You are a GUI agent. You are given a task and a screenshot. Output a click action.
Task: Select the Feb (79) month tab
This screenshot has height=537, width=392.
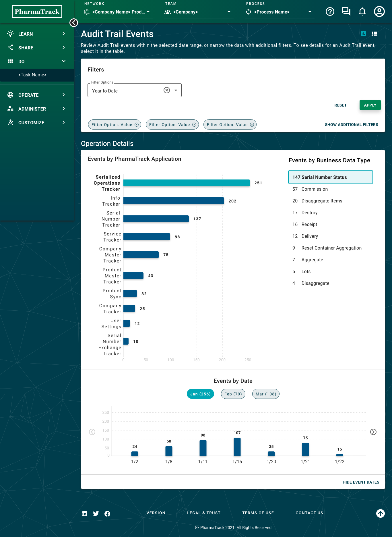click(x=233, y=394)
